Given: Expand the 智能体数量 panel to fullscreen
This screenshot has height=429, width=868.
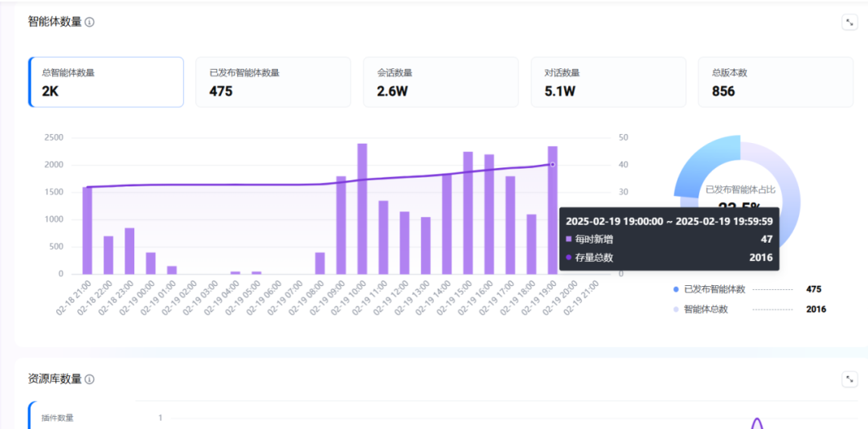Looking at the screenshot, I should click(x=850, y=22).
